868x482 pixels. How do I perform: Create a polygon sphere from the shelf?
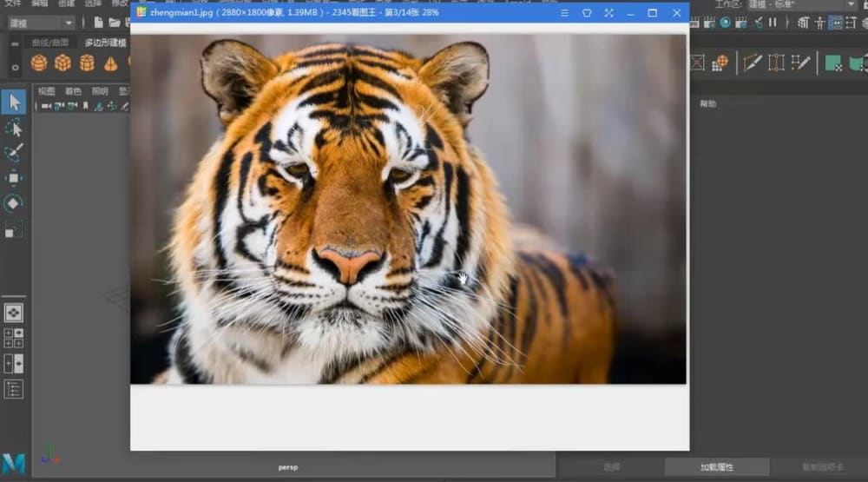coord(39,63)
